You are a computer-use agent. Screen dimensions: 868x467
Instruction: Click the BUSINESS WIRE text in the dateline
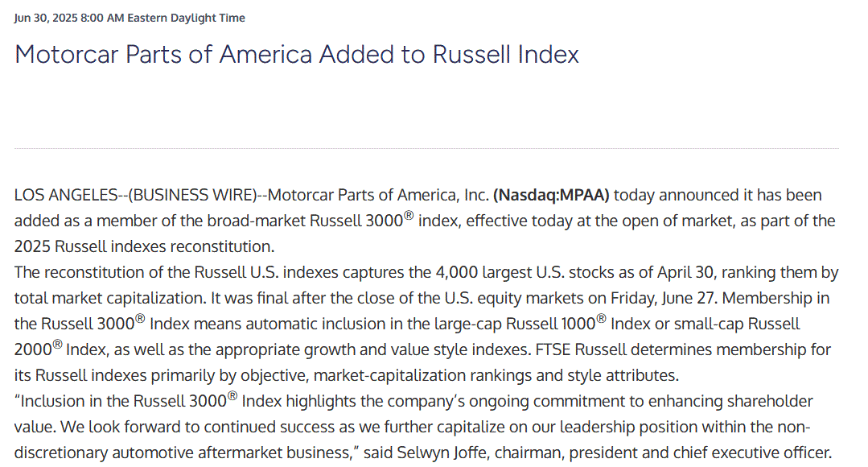coord(192,195)
